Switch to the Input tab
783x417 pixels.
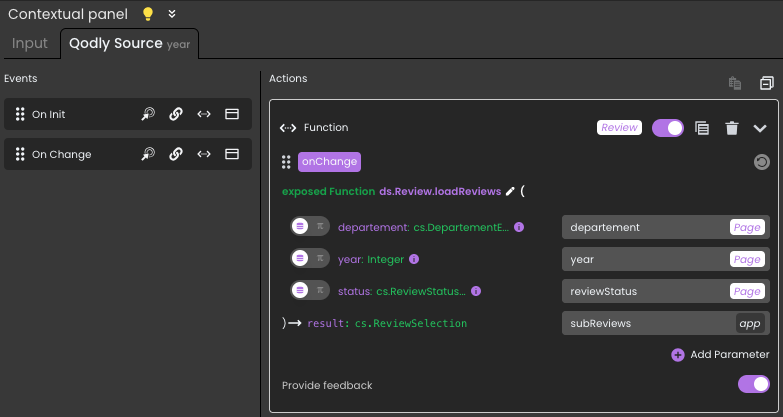[x=30, y=44]
